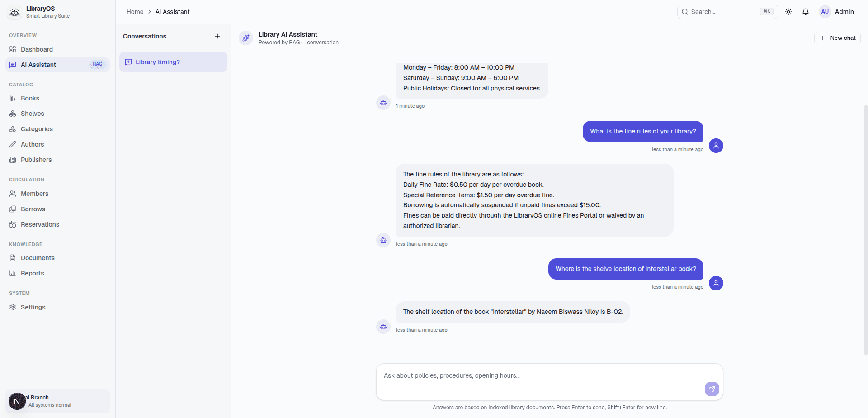
Task: Click the 'What is the fine rules of your library?' message
Action: click(x=643, y=131)
